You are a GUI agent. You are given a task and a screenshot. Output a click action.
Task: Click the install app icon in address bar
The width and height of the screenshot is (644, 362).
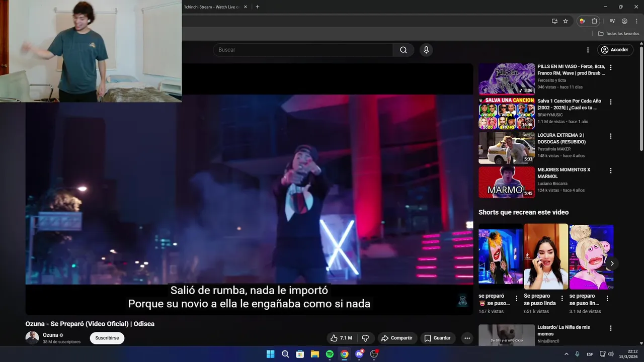click(554, 21)
